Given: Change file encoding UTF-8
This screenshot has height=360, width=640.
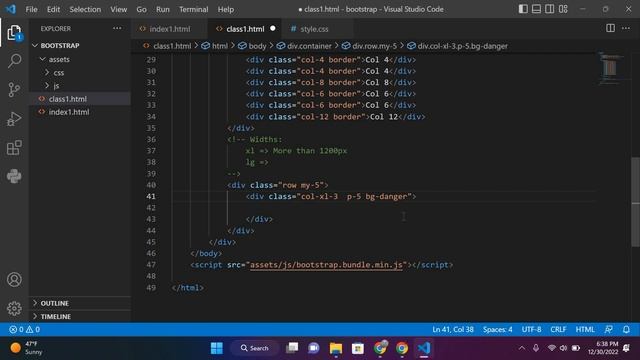Looking at the screenshot, I should [x=531, y=329].
